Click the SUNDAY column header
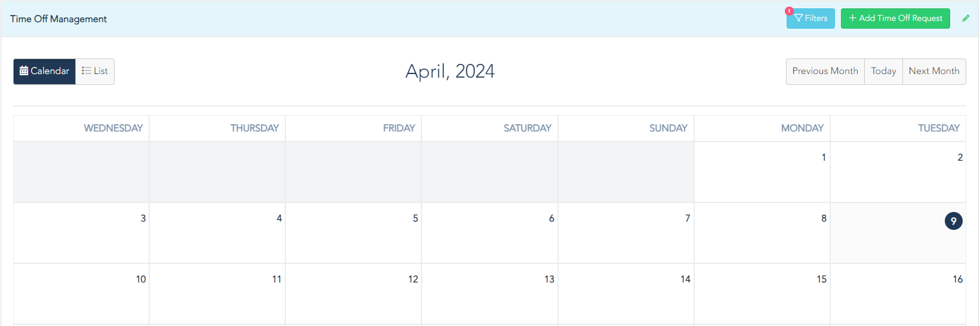Screen dimensions: 980x326 coord(668,128)
